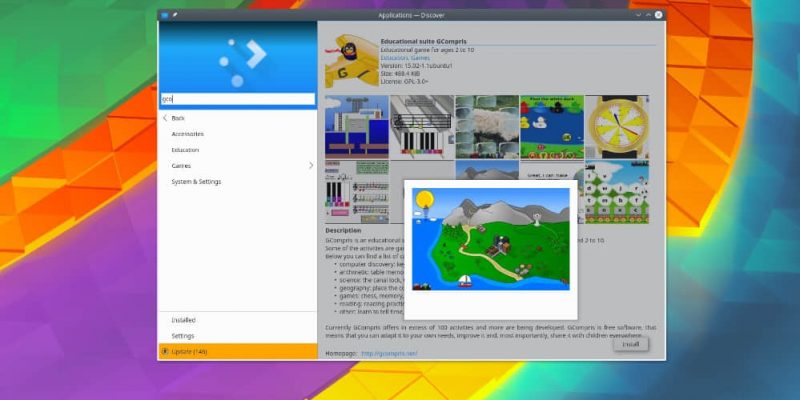Click the Education, Games category link
The width and height of the screenshot is (800, 400).
(405, 58)
